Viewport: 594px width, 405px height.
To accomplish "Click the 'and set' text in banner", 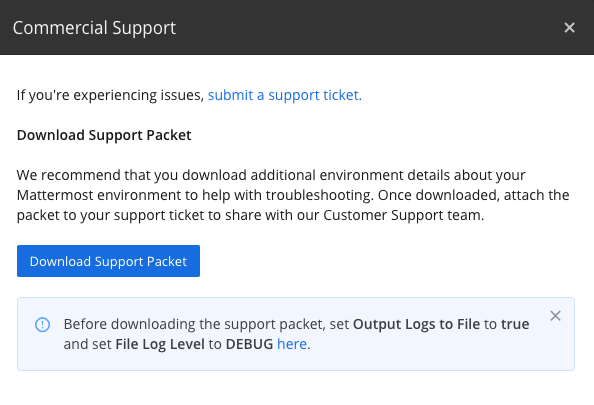I will tap(88, 344).
